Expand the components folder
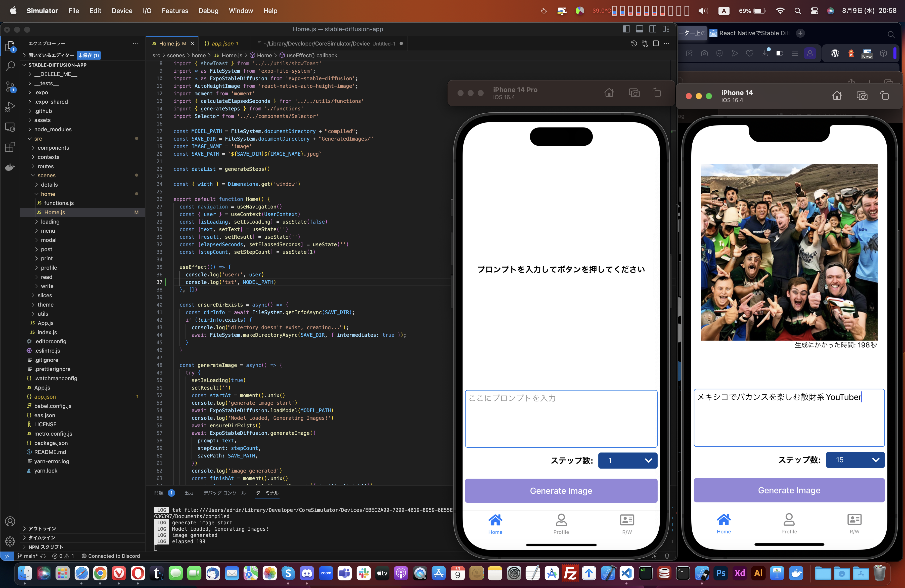Viewport: 905px width, 588px height. [53, 148]
